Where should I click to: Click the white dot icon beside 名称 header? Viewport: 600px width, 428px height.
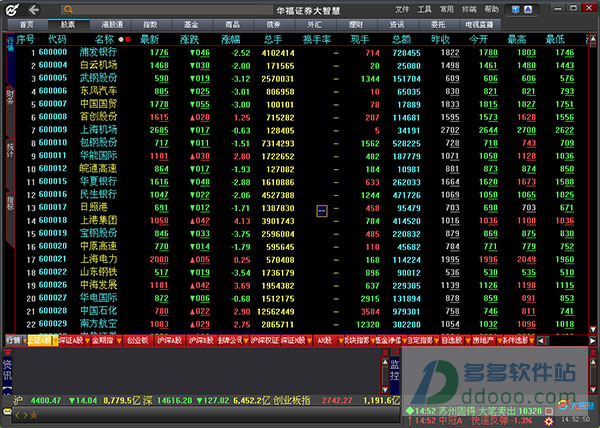121,39
